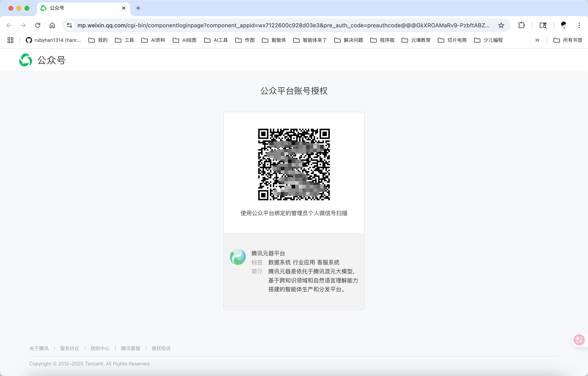Open the Chrome three-dot menu
Screen dimensions: 588x376
click(x=579, y=25)
